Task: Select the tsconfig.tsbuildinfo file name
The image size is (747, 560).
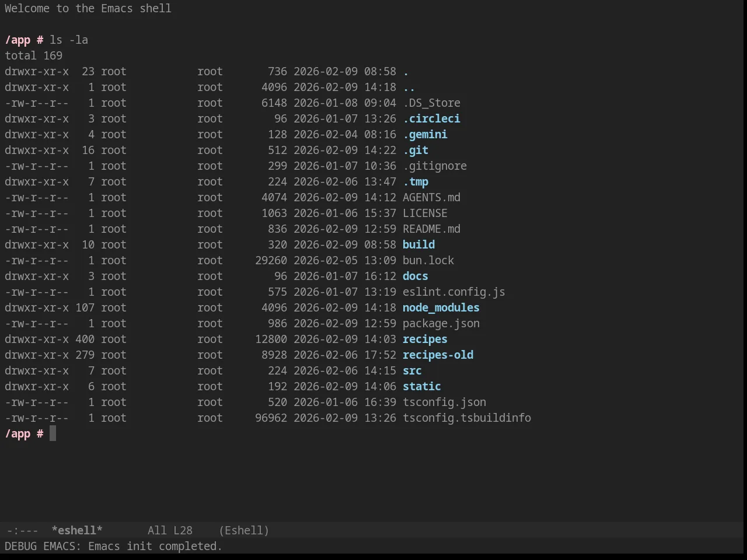Action: click(x=467, y=418)
